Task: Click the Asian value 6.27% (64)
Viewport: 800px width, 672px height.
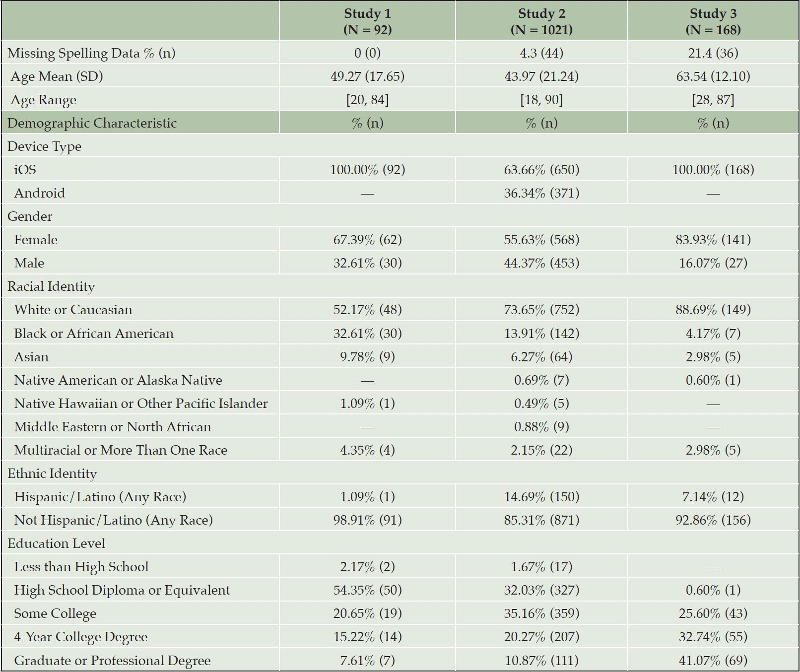Action: 541,357
